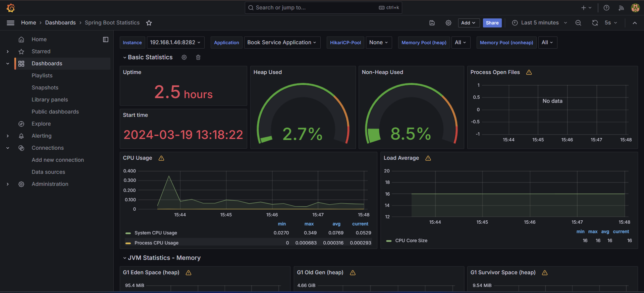
Task: Open the news feed icon
Action: click(x=621, y=8)
